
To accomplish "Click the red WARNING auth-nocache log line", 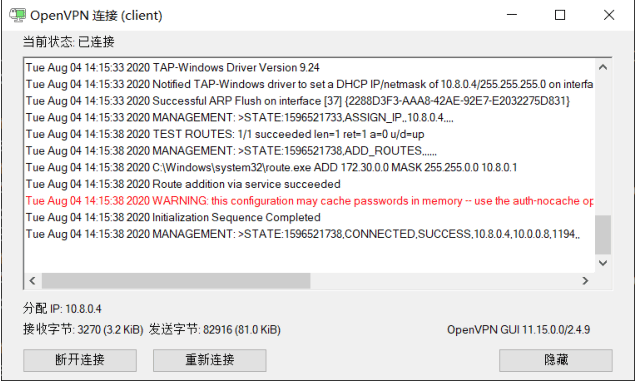I will point(309,201).
